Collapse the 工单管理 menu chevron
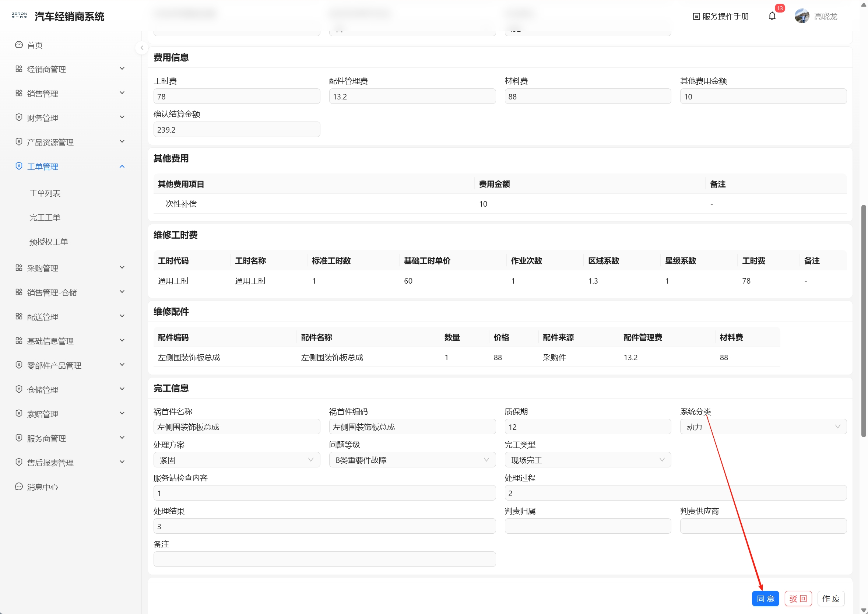This screenshot has width=868, height=614. pos(122,166)
